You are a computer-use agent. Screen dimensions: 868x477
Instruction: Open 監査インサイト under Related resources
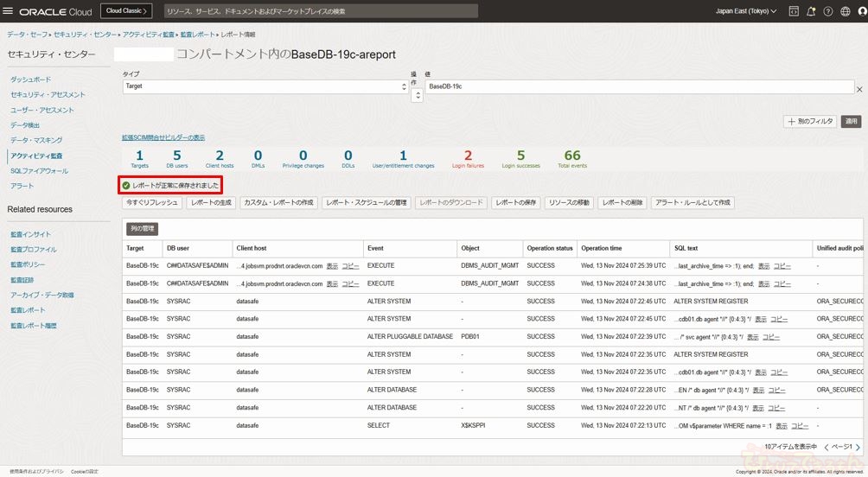coord(30,235)
